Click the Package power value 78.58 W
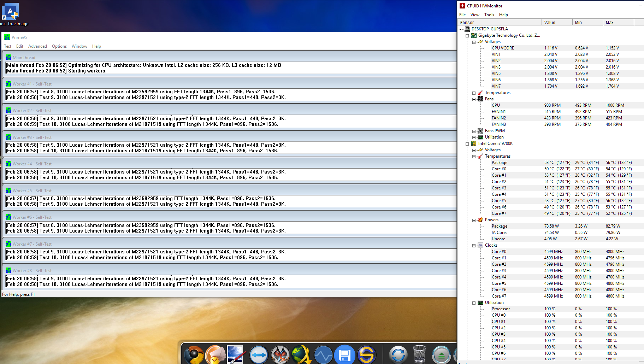The width and height of the screenshot is (644, 364). pyautogui.click(x=551, y=226)
